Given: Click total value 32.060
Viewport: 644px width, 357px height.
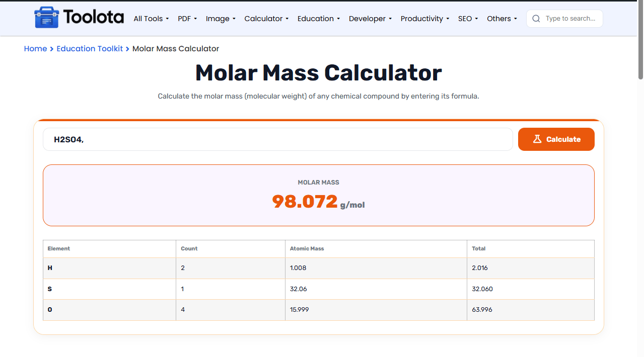Looking at the screenshot, I should pos(482,289).
